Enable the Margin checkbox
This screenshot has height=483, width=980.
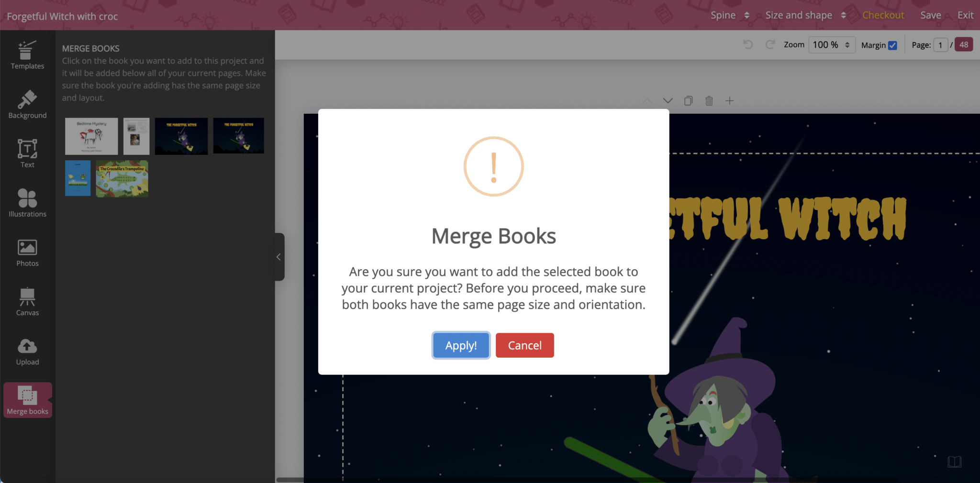(x=893, y=45)
